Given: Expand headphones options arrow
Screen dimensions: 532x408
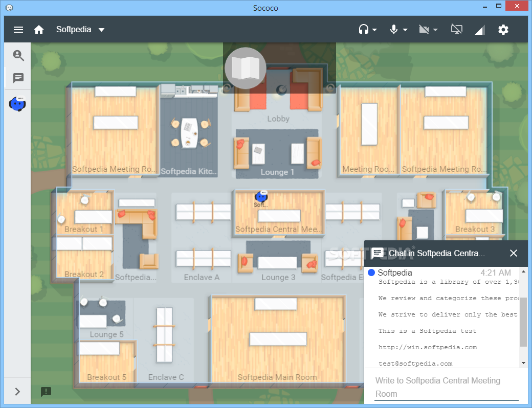Looking at the screenshot, I should [x=374, y=30].
